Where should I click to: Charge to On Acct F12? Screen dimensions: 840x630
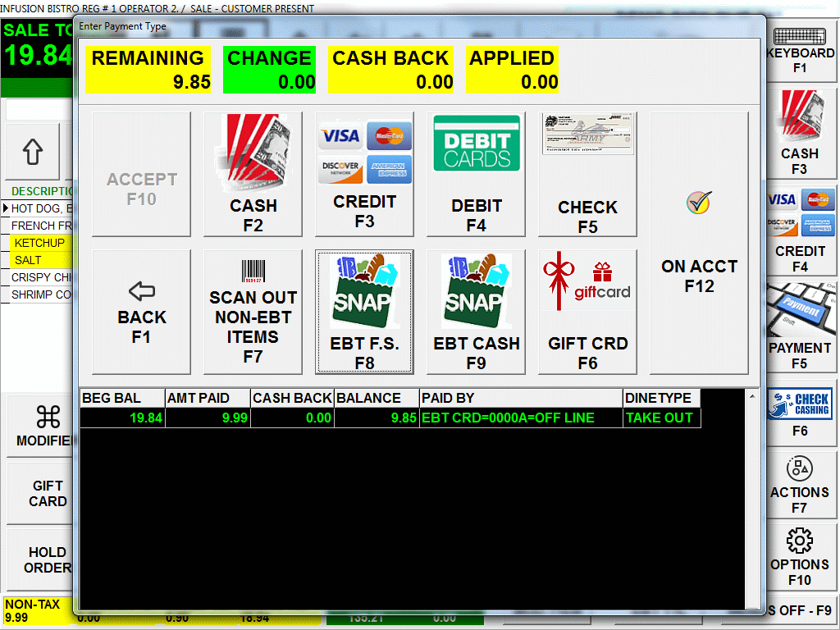(x=699, y=243)
